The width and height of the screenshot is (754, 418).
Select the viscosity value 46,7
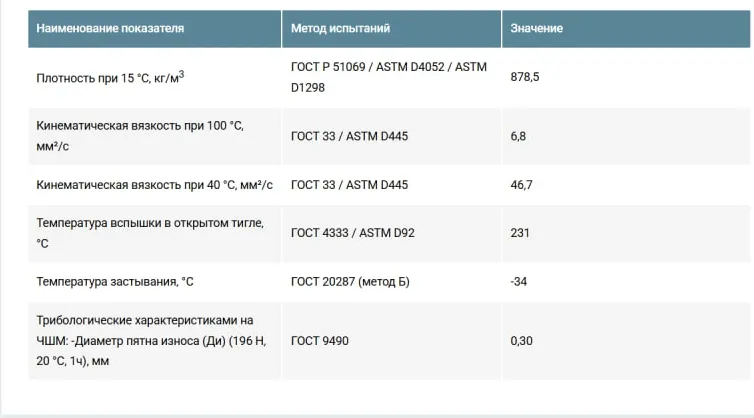[521, 185]
